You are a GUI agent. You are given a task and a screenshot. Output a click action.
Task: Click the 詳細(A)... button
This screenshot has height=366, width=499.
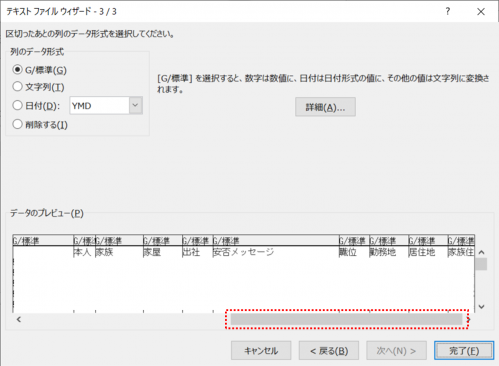point(325,107)
